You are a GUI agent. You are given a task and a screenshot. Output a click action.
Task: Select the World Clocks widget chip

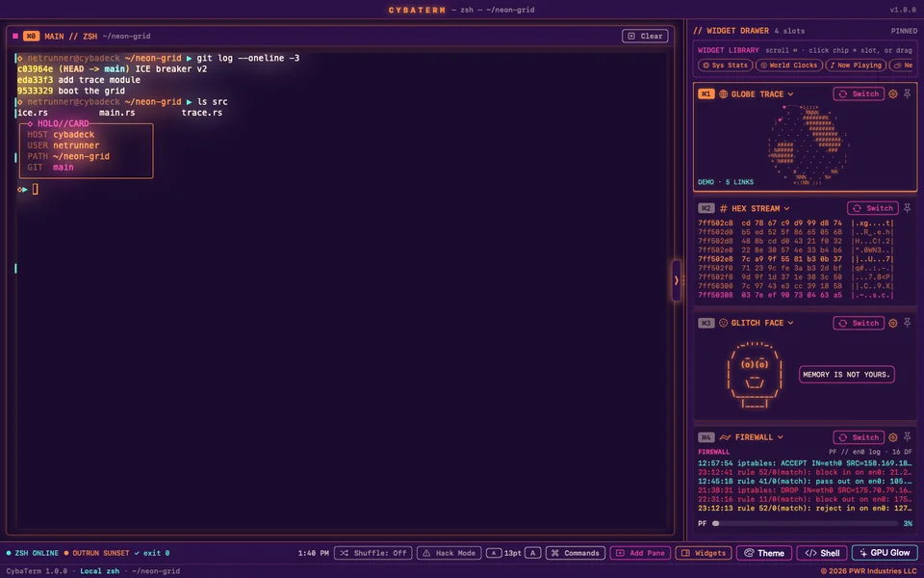[x=788, y=65]
